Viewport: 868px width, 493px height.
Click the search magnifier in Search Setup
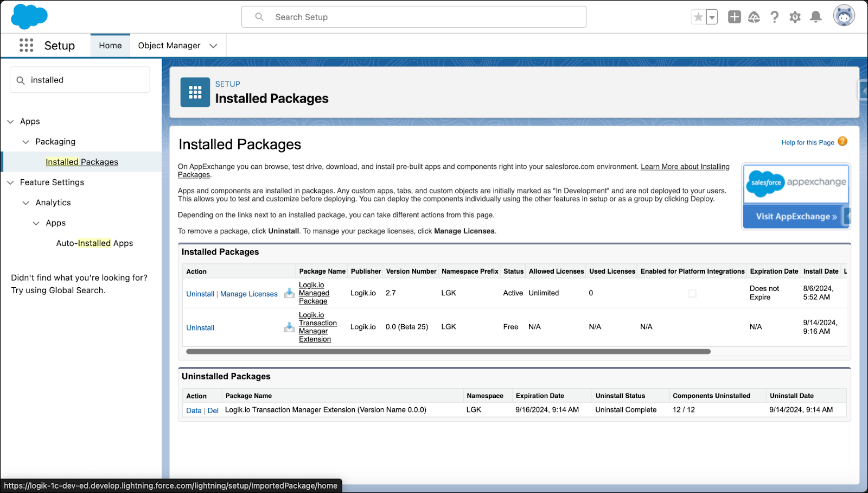pyautogui.click(x=259, y=17)
